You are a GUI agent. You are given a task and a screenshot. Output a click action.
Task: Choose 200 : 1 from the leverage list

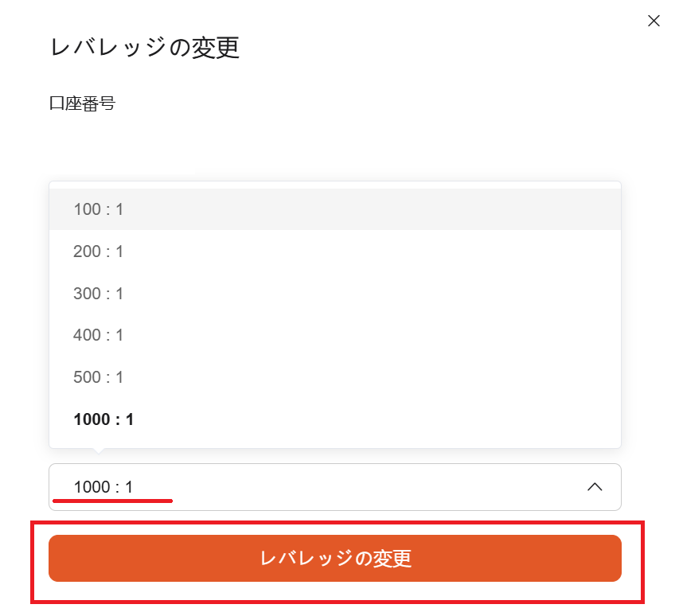coord(99,251)
